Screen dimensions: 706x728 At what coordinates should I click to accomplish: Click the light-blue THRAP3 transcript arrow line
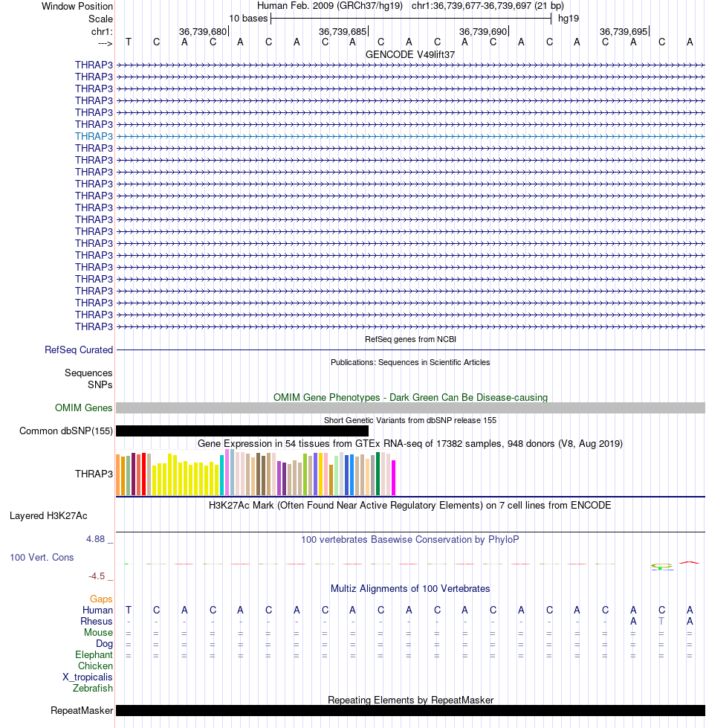tap(410, 137)
